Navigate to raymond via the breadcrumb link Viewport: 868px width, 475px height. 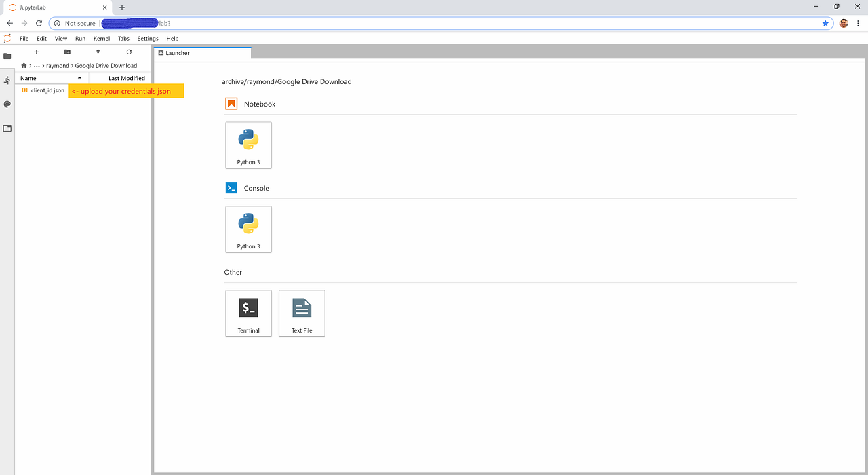tap(58, 65)
